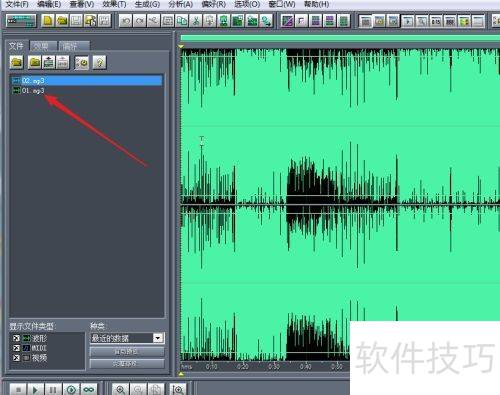Toggle the MIDI file type checkbox

[x=16, y=348]
